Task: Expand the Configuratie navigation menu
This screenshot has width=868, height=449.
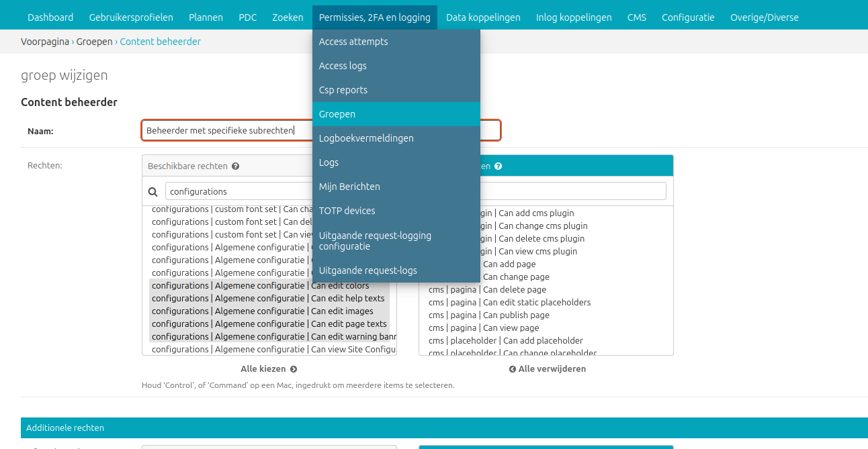Action: (688, 17)
